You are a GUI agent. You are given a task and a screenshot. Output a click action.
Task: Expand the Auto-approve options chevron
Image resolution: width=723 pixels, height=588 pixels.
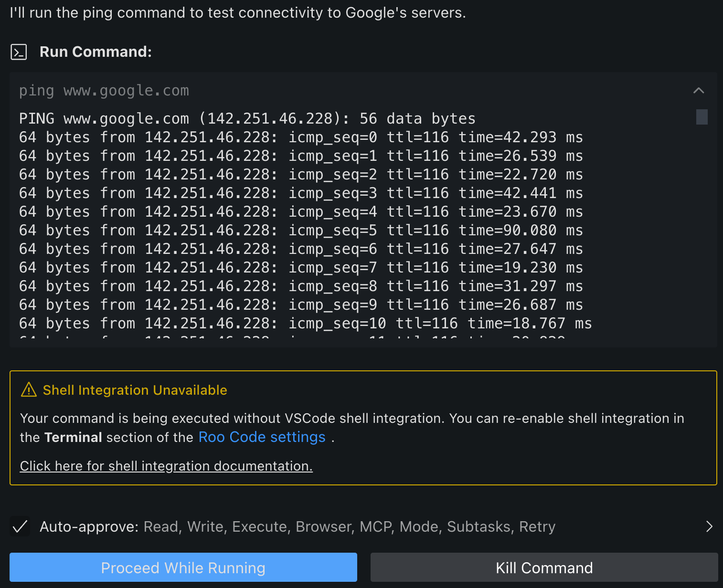point(709,526)
